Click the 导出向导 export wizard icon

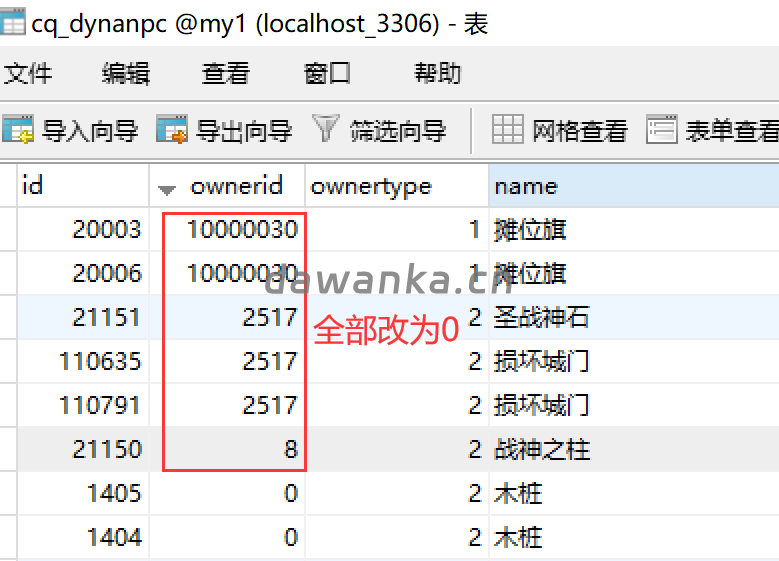click(172, 129)
